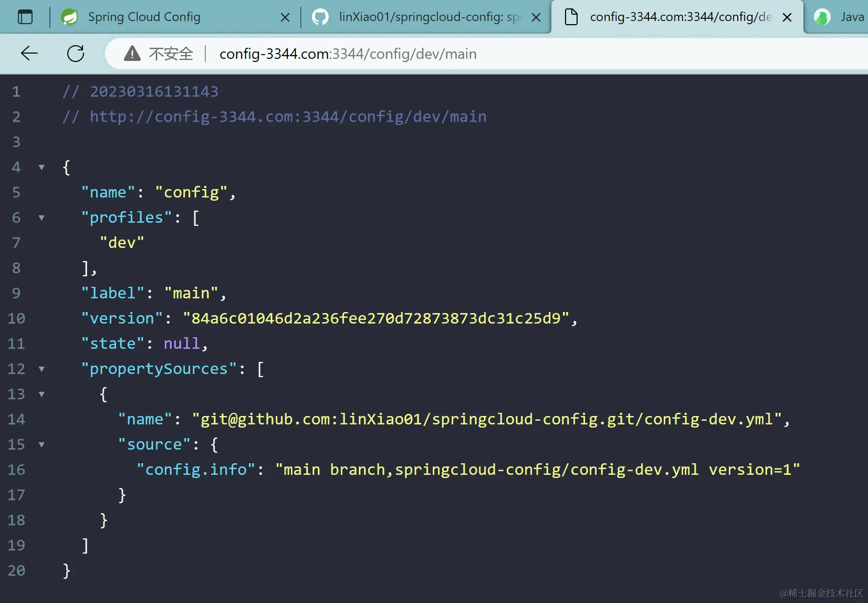Click line number 1 in the gutter

[16, 91]
